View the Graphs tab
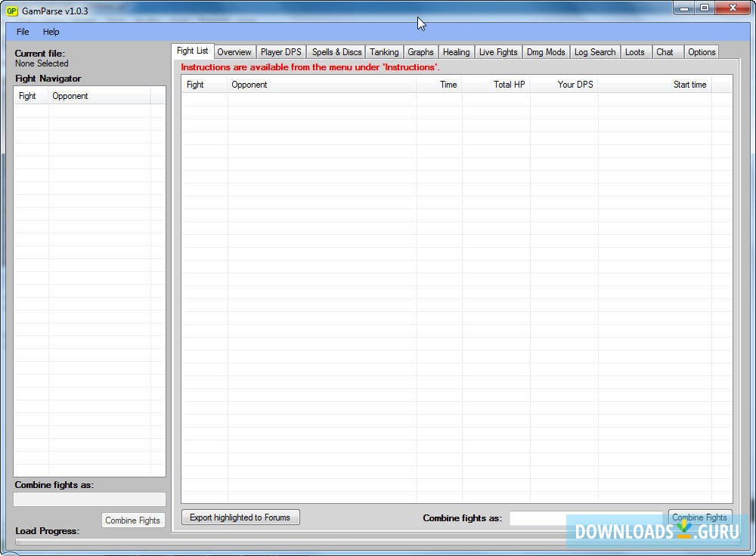 tap(420, 52)
